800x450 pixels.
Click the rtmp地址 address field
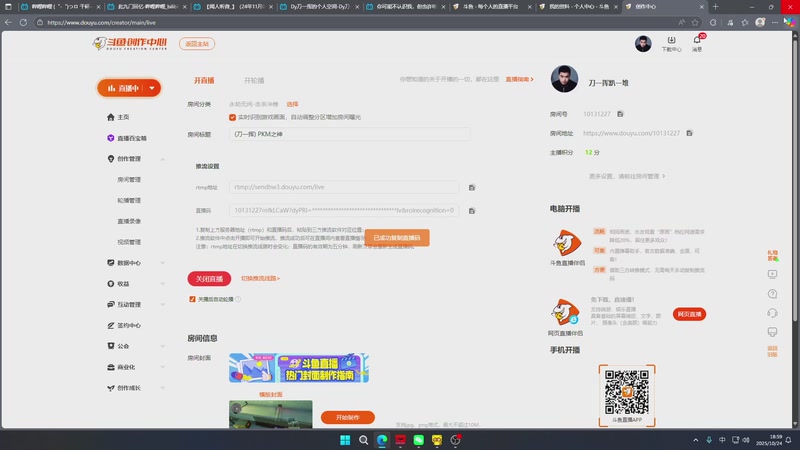(344, 187)
